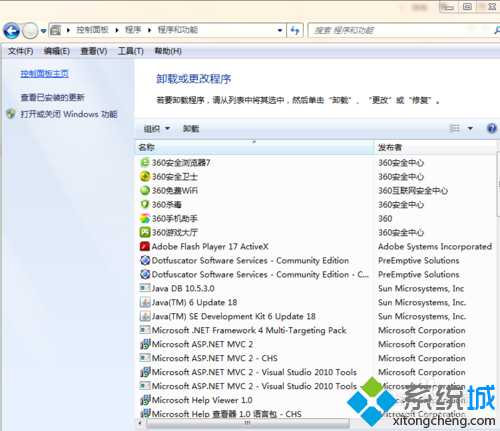Viewport: 500px width, 431px height.
Task: Click the horizontal scrollbar left arrow
Action: pos(140,423)
